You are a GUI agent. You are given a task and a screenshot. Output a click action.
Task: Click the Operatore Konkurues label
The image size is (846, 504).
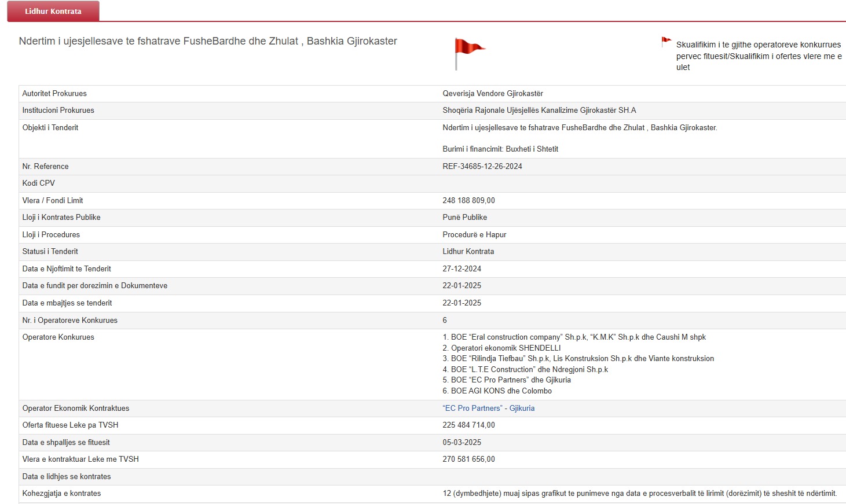point(58,337)
